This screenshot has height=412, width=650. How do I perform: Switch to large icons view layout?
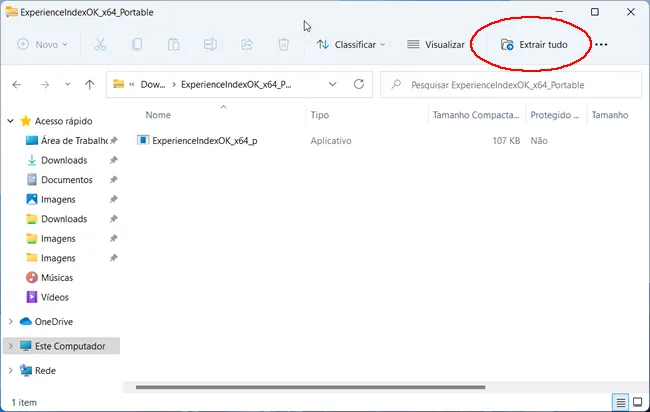[638, 402]
